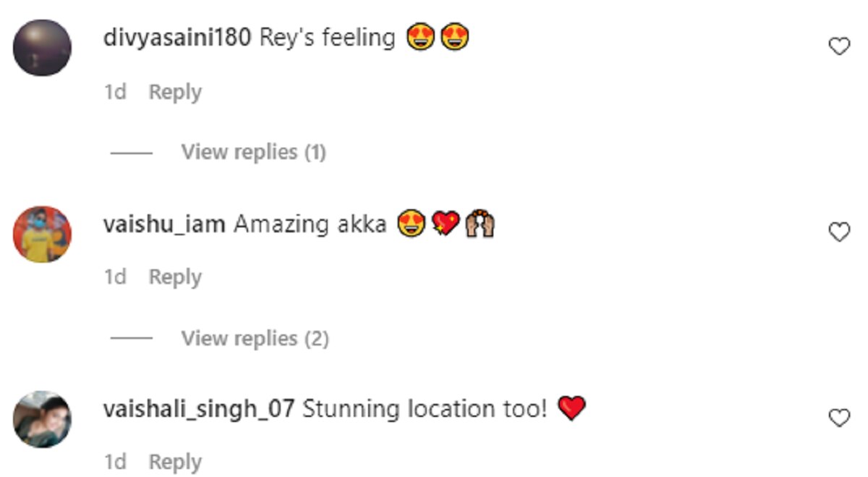Image resolution: width=868 pixels, height=477 pixels.
Task: Open the vaishu_iam username link
Action: click(x=165, y=224)
